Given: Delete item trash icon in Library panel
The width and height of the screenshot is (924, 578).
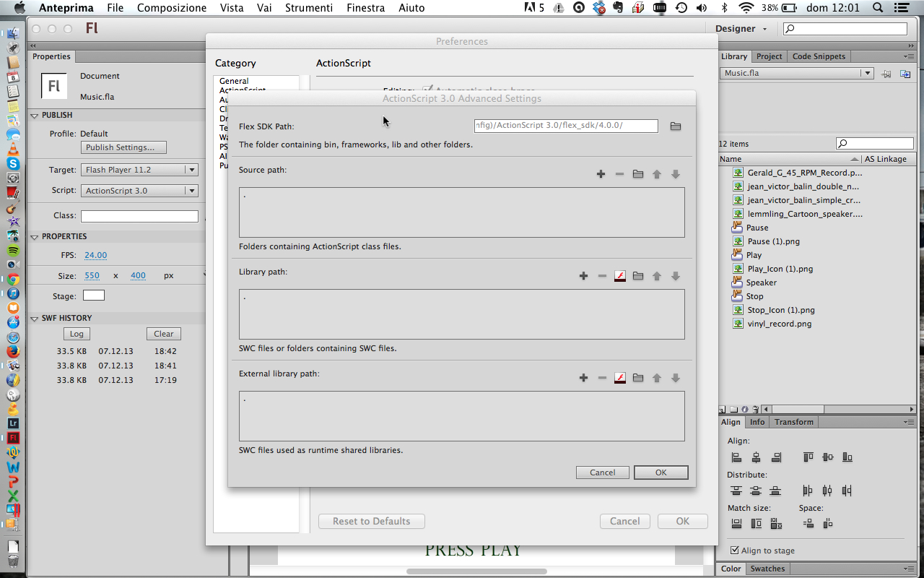Looking at the screenshot, I should (x=755, y=409).
